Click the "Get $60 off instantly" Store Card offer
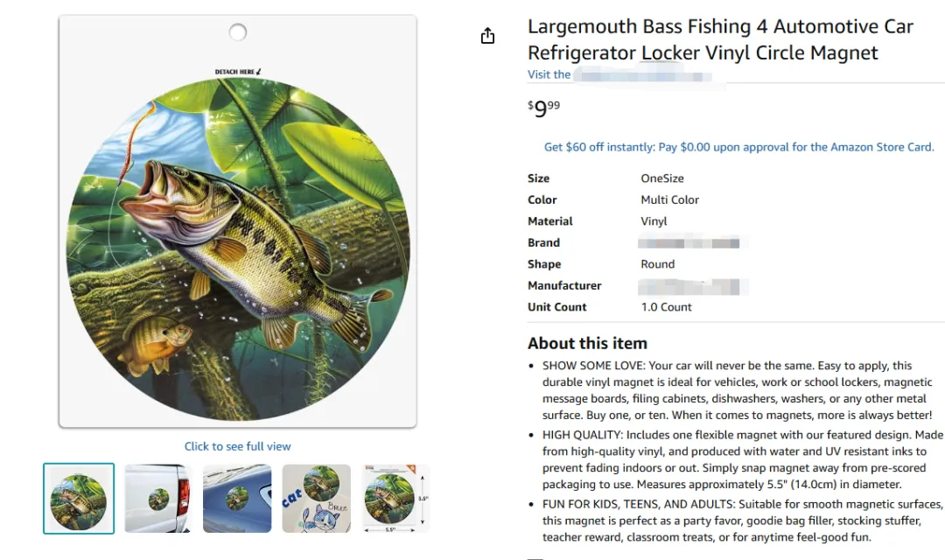945x560 pixels. [x=738, y=147]
